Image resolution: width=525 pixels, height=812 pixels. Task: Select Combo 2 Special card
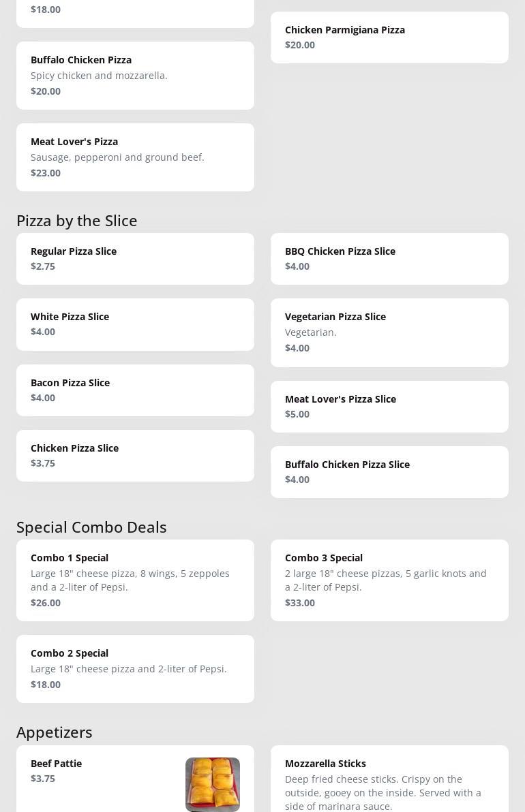pos(135,669)
